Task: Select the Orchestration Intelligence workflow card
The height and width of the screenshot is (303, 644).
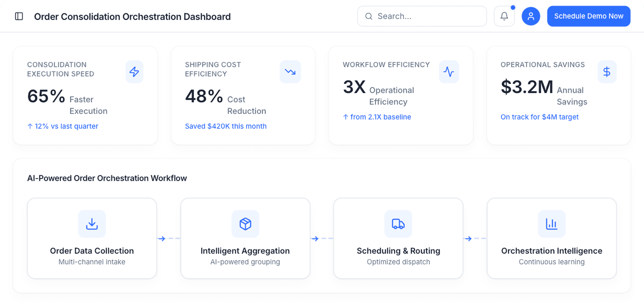Action: [551, 238]
